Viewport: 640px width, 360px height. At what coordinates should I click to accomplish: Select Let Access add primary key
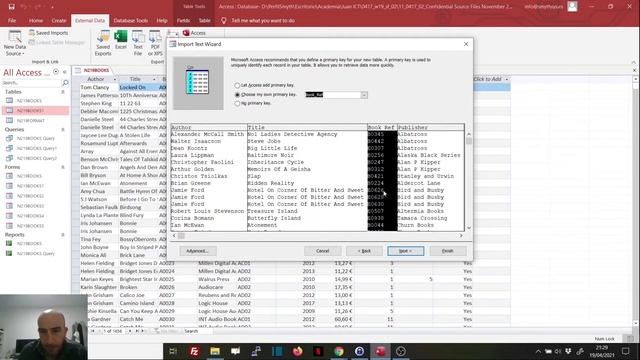pyautogui.click(x=237, y=85)
